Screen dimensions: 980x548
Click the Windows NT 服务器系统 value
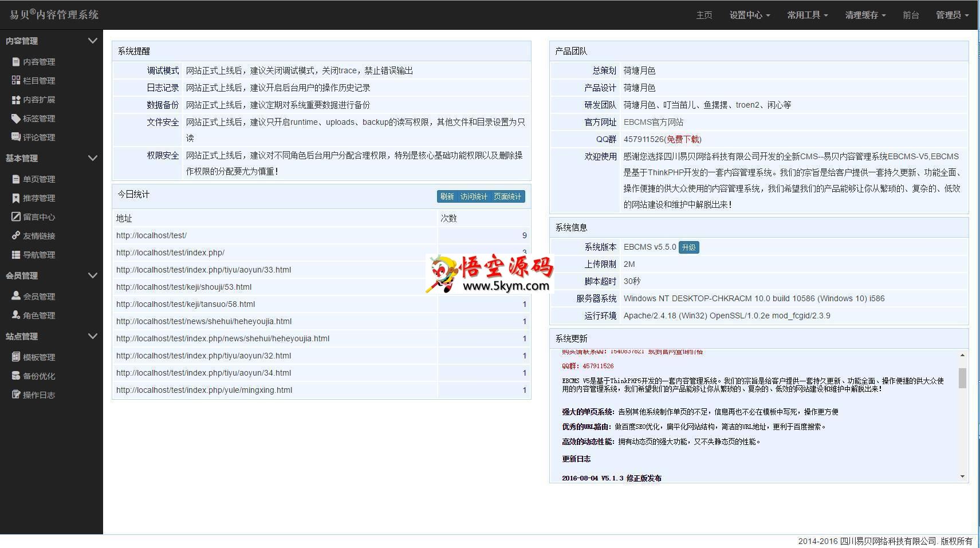tap(754, 298)
